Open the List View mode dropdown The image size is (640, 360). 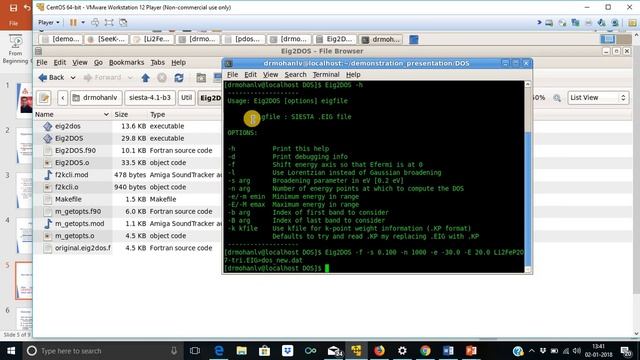(598, 98)
